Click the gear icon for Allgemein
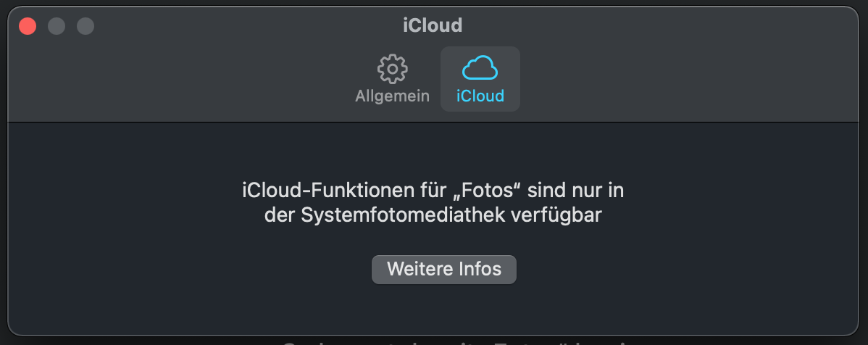Viewport: 868px width, 345px height. coord(392,69)
